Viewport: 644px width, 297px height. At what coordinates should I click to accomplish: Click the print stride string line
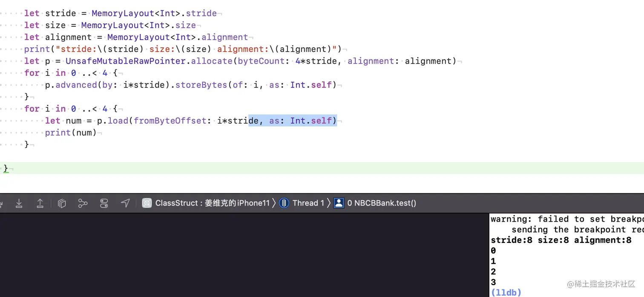[183, 49]
